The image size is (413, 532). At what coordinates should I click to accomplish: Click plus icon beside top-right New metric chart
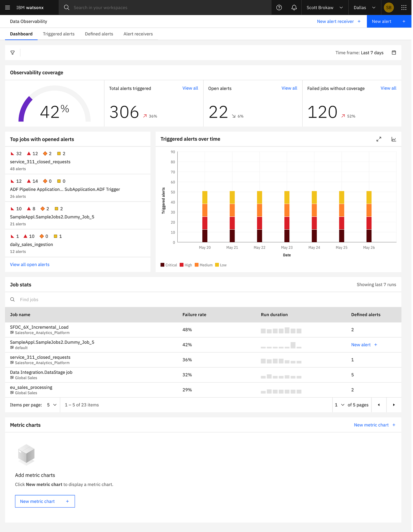point(394,425)
